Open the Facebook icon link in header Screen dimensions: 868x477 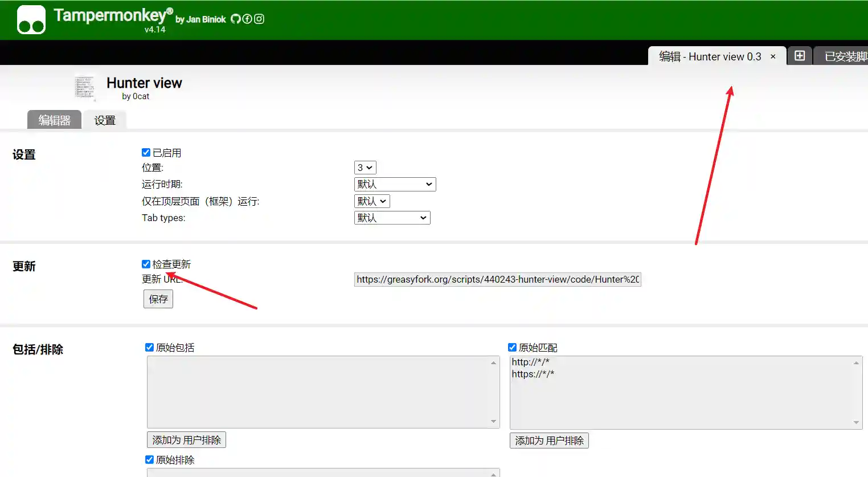pyautogui.click(x=247, y=19)
